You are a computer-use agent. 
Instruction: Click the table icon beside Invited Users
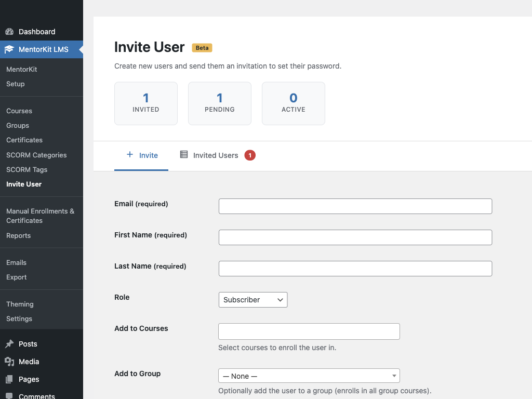[183, 155]
